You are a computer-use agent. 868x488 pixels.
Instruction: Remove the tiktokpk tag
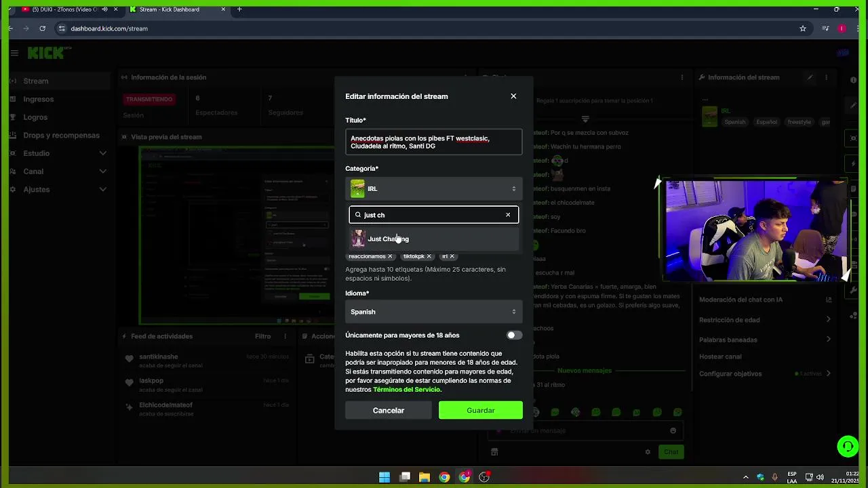429,256
